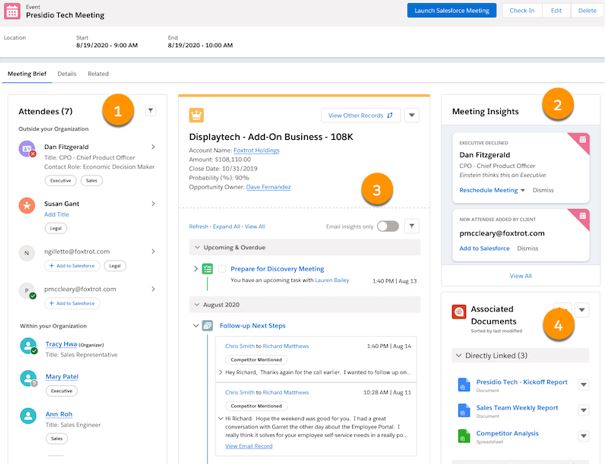Screen dimensions: 605x464
Task: Click the pink corner icon on Dan Fitzgerald insight
Action: [x=582, y=140]
